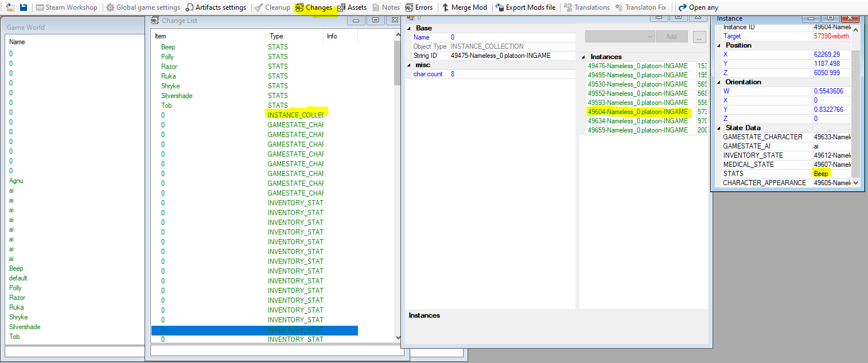Viewport: 868px width, 363px height.
Task: Collapse the Orientation section
Action: [719, 82]
